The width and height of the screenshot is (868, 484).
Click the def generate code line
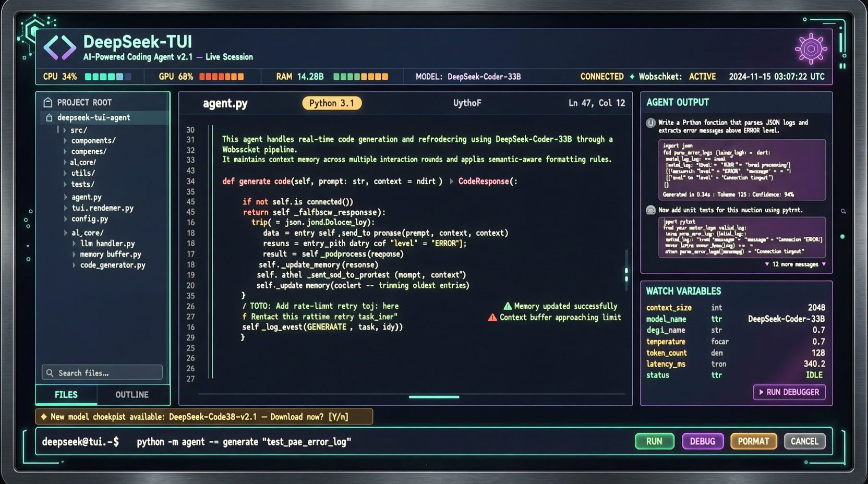pyautogui.click(x=370, y=181)
